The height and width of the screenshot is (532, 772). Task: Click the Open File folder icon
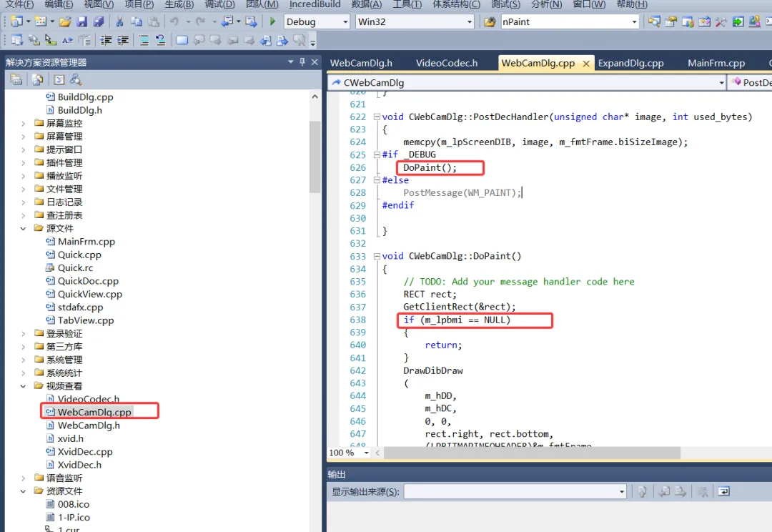point(65,21)
